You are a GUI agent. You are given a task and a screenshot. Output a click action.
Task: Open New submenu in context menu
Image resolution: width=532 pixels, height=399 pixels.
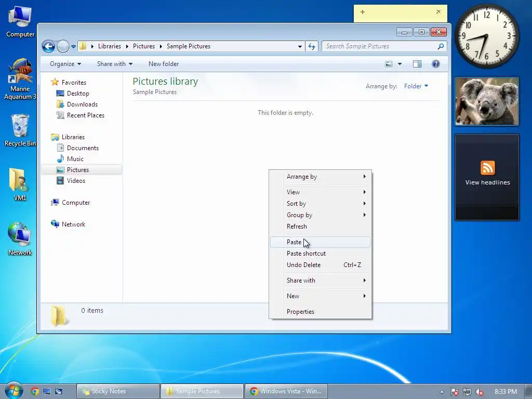click(x=320, y=296)
